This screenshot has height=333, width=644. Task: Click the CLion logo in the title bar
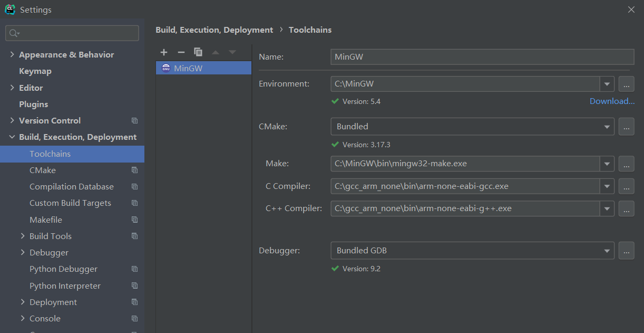point(9,9)
